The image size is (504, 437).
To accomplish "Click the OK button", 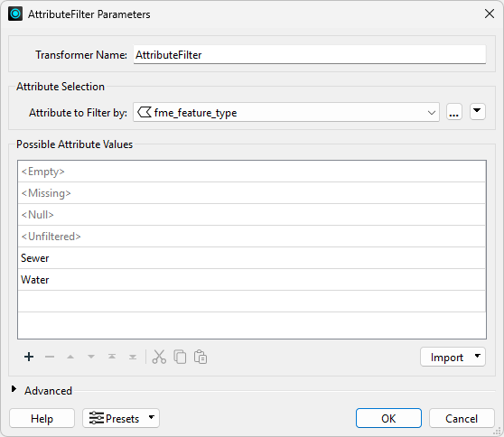I will [388, 418].
